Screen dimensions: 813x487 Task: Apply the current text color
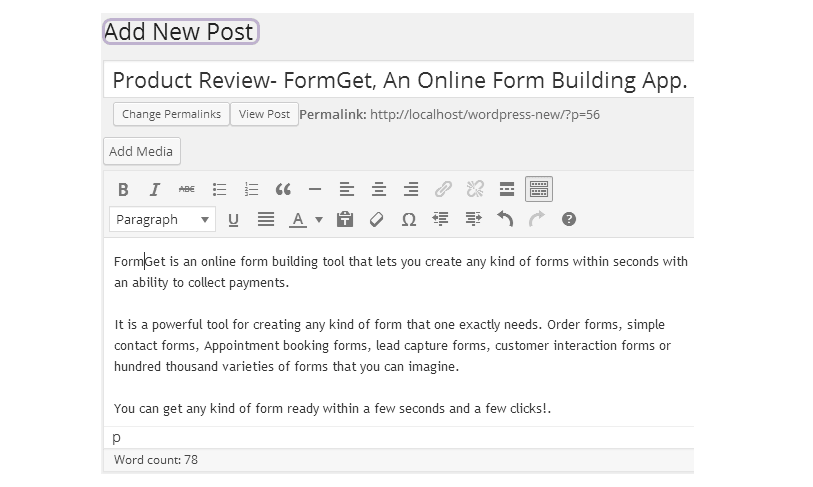coord(298,220)
